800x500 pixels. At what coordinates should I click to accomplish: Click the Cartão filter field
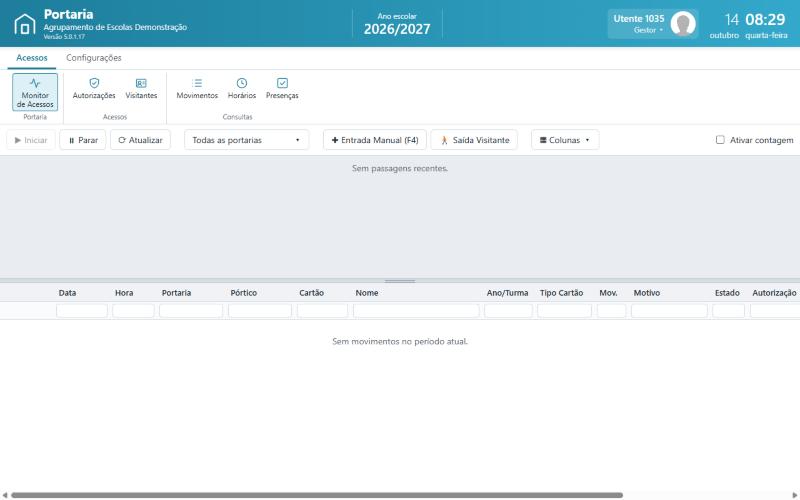tap(322, 310)
